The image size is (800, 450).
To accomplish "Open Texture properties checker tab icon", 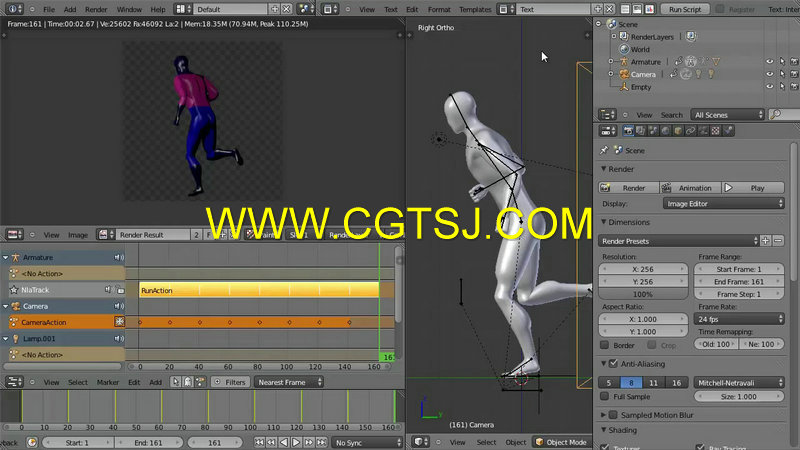I will point(716,131).
